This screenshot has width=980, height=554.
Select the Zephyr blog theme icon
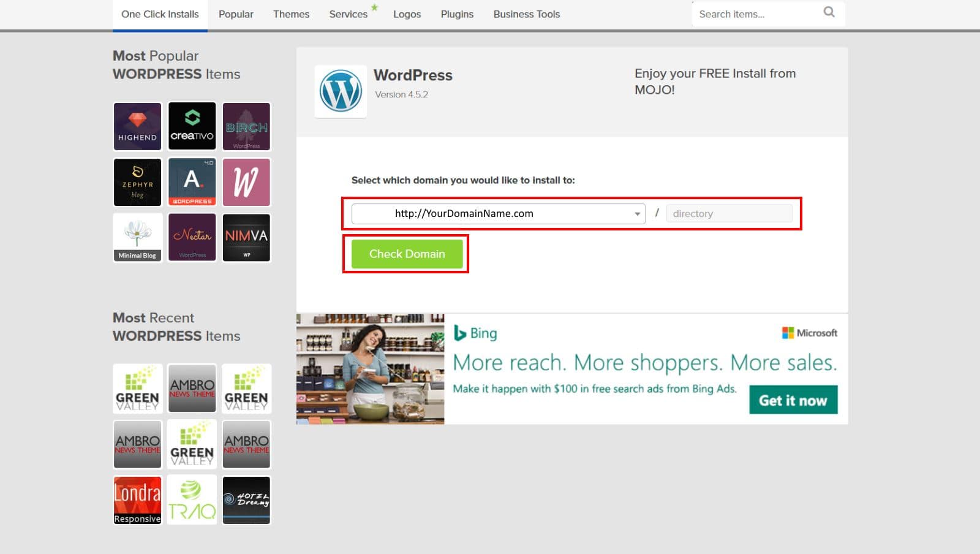[x=137, y=182]
